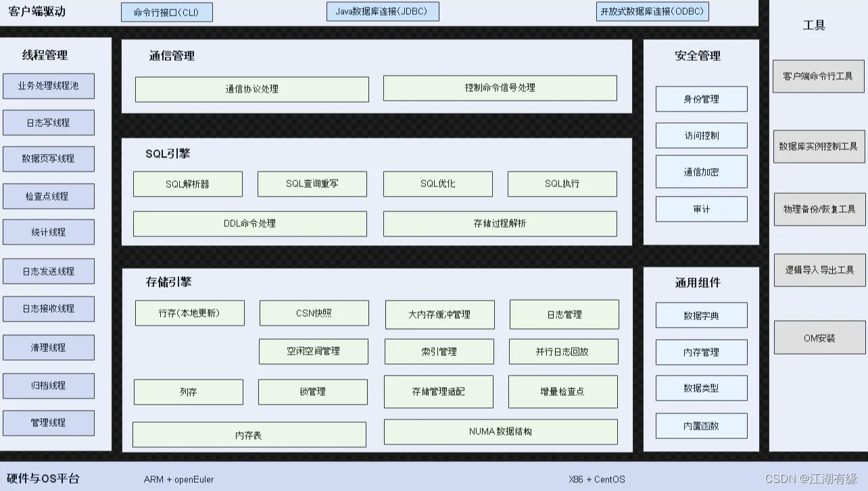Click the 审计 box in 安全管理
The image size is (868, 491).
click(701, 209)
